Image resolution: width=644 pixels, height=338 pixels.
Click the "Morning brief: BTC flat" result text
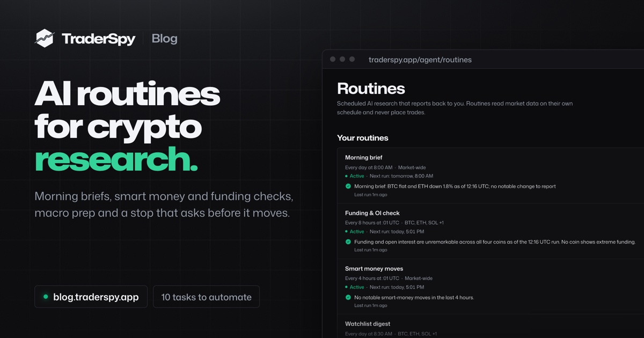455,186
